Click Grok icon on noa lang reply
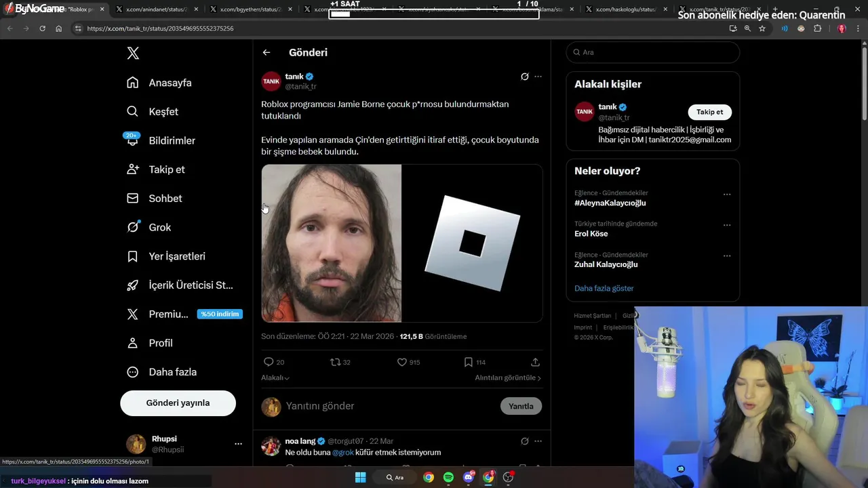868x488 pixels. 524,441
